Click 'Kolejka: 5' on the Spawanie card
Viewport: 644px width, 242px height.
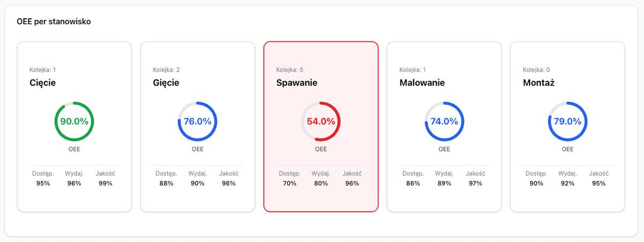[290, 70]
